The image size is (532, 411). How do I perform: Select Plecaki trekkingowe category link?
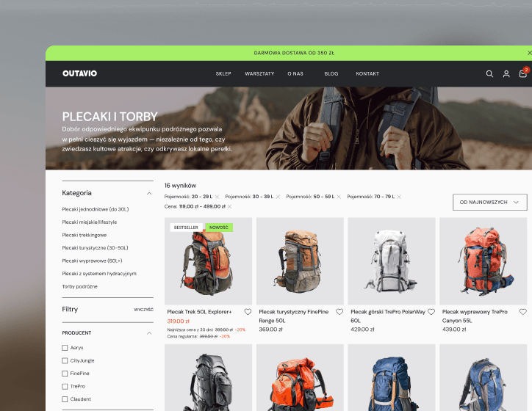(85, 235)
